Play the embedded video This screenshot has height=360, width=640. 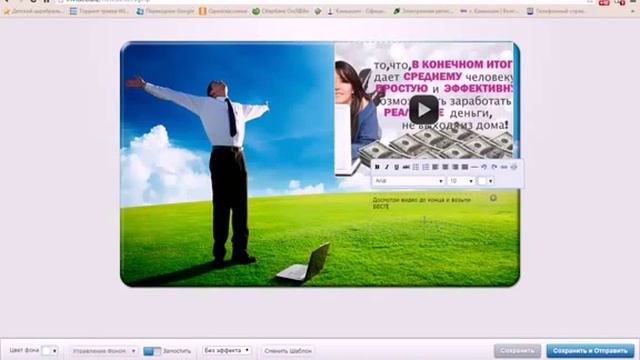click(x=424, y=110)
